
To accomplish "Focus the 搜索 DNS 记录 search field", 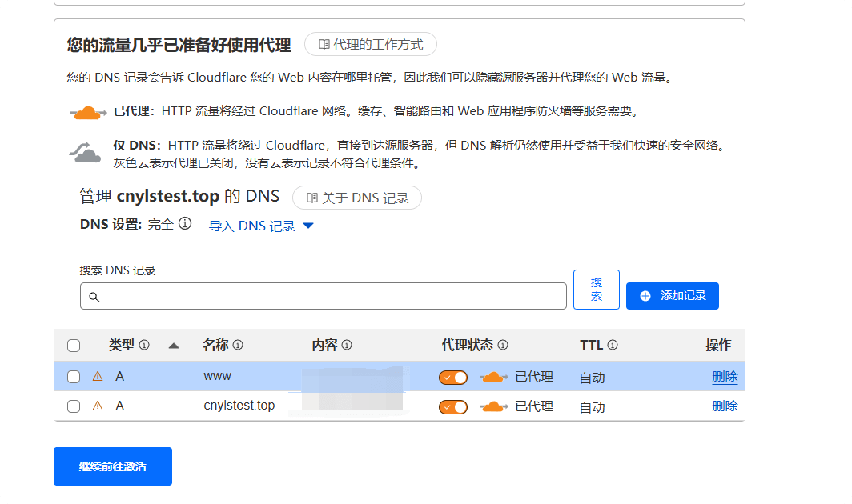I will pyautogui.click(x=324, y=296).
